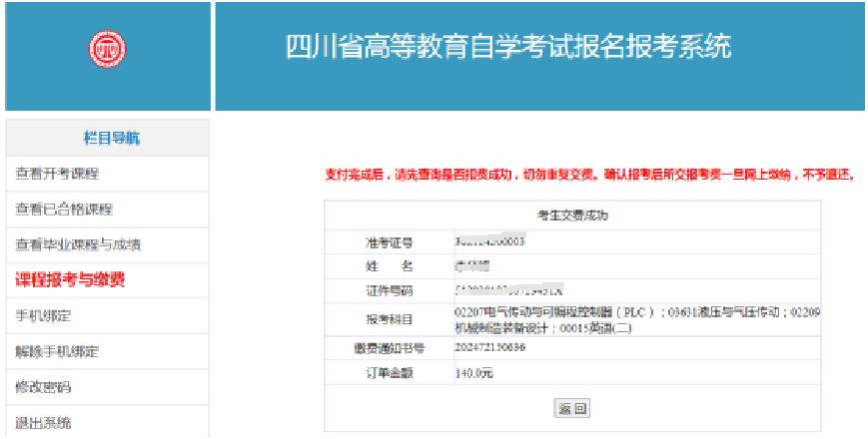Click the 四川省高等教育自学考试报名报考系统 header title

[x=508, y=47]
